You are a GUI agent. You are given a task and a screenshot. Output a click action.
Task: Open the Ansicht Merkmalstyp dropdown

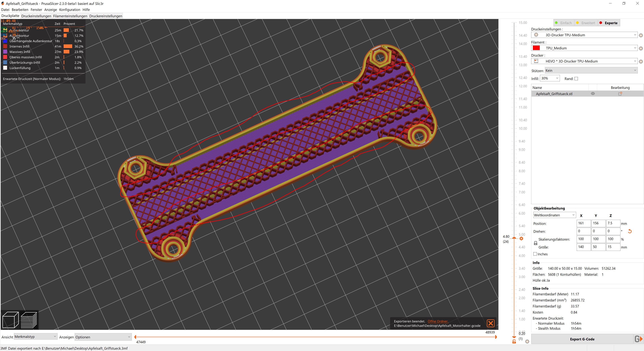35,337
